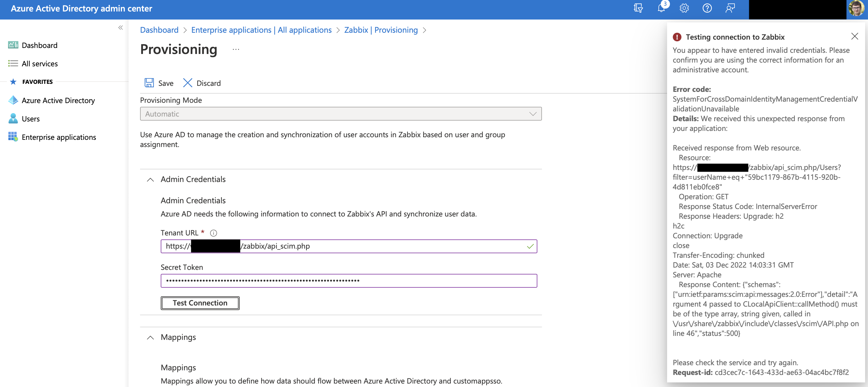Click Azure Active Directory admin center title

[82, 8]
